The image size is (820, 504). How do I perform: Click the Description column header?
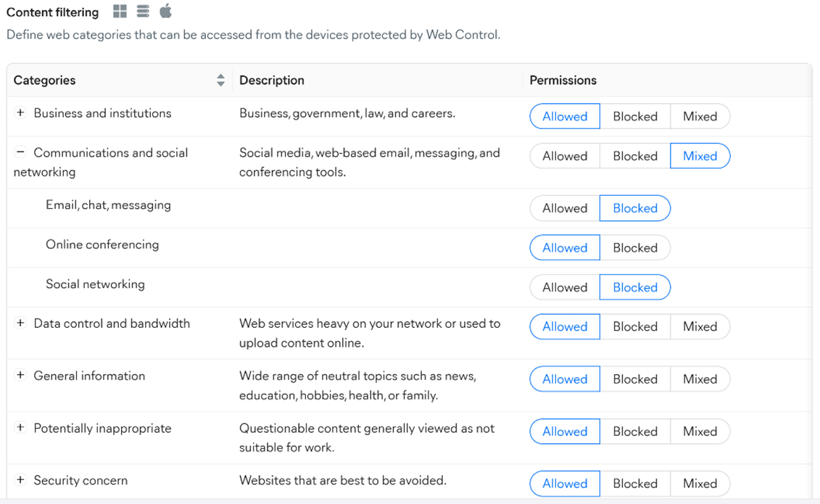[x=272, y=80]
